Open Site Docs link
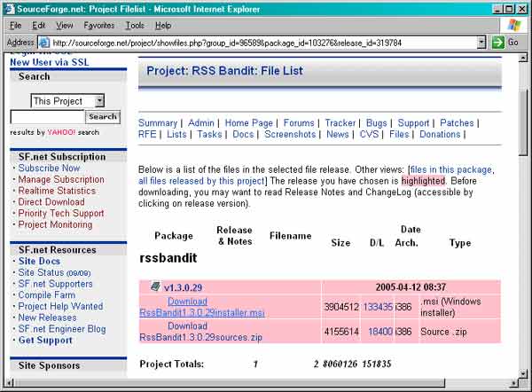Image resolution: width=532 pixels, height=392 pixels. point(39,261)
